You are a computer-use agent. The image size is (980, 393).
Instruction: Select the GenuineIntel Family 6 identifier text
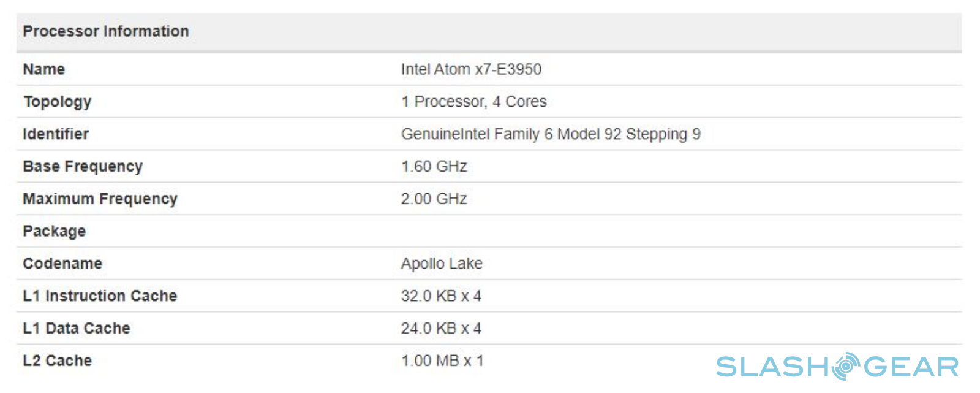(550, 134)
